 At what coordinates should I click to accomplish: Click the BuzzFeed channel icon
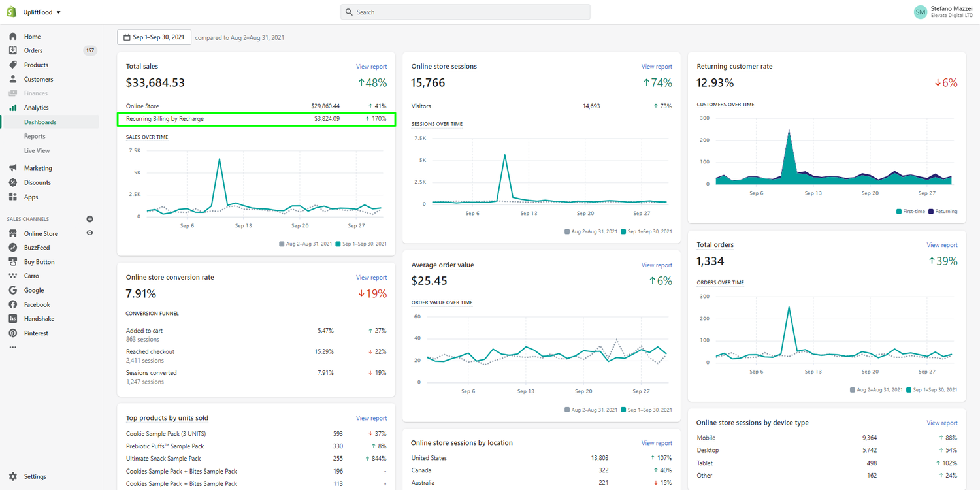tap(13, 248)
